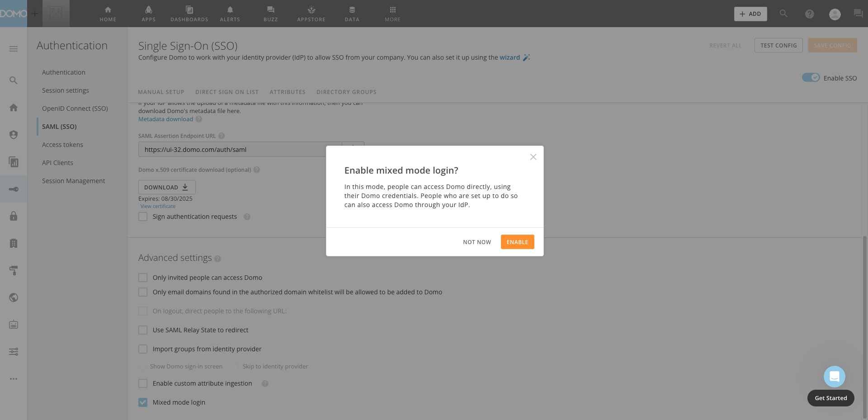Uncheck the Mixed mode login checkbox

click(143, 402)
